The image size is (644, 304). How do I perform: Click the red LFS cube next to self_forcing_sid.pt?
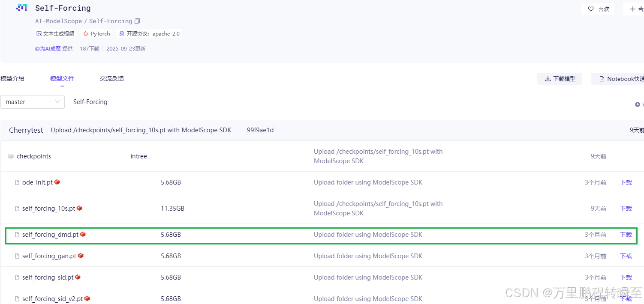(78, 277)
